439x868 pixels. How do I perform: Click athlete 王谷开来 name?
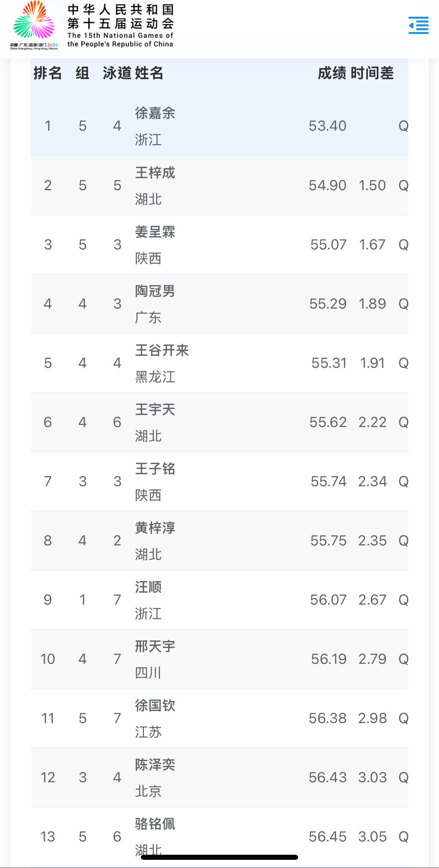tap(162, 350)
